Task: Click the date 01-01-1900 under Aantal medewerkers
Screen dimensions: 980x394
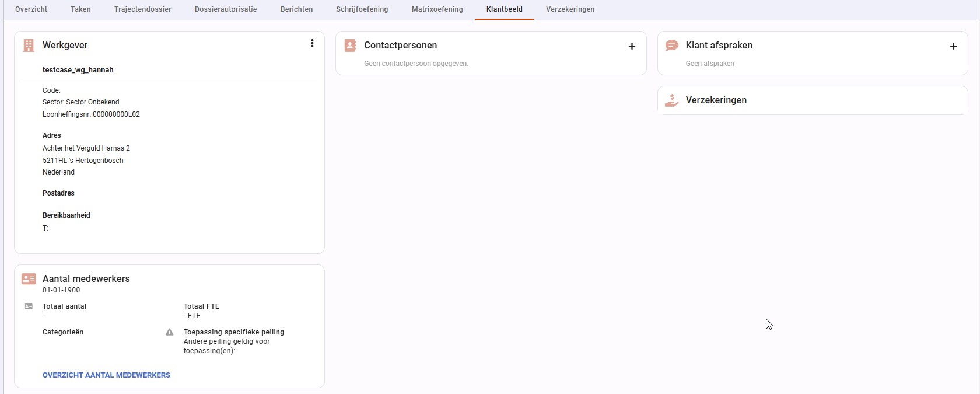Action: 61,290
